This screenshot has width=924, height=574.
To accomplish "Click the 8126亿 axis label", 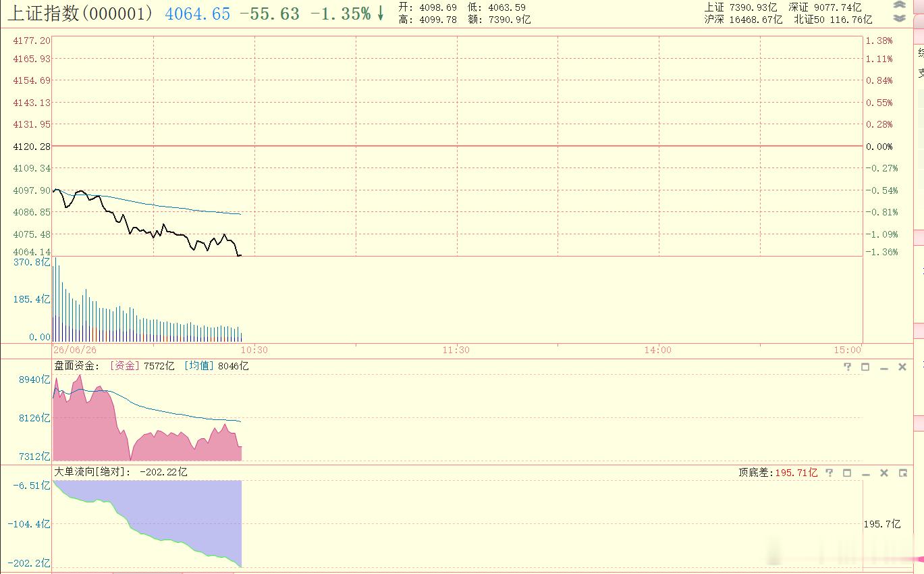I will (x=34, y=418).
